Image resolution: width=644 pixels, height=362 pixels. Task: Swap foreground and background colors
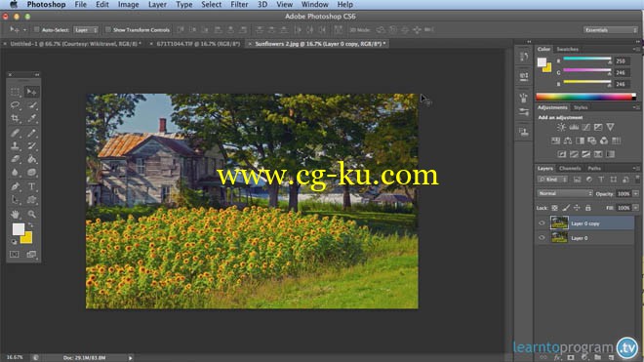point(31,225)
